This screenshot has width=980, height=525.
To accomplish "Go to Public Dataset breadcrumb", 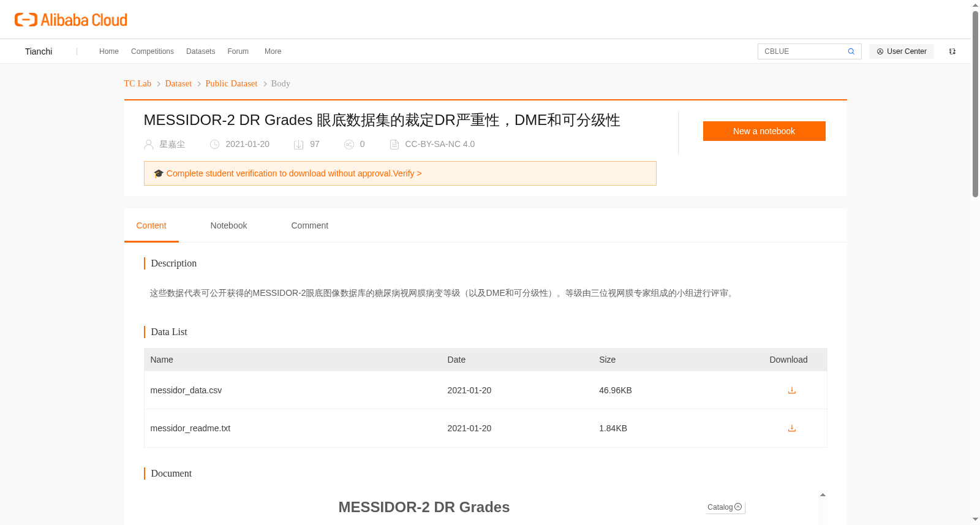I will coord(232,83).
